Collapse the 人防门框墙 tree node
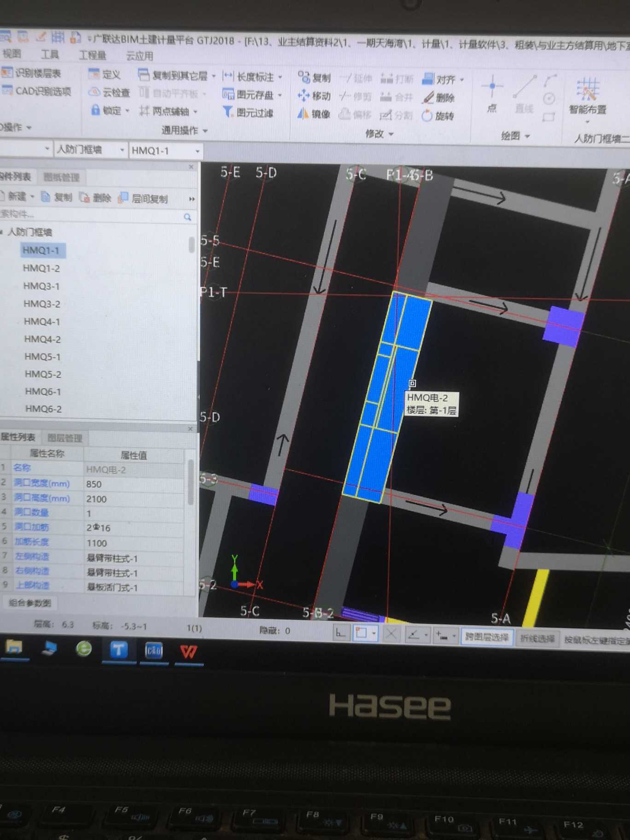The height and width of the screenshot is (840, 630). coord(2,232)
